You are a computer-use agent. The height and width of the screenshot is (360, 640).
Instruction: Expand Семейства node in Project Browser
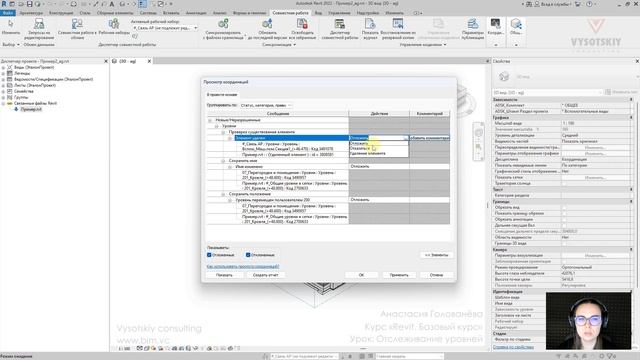click(3, 91)
